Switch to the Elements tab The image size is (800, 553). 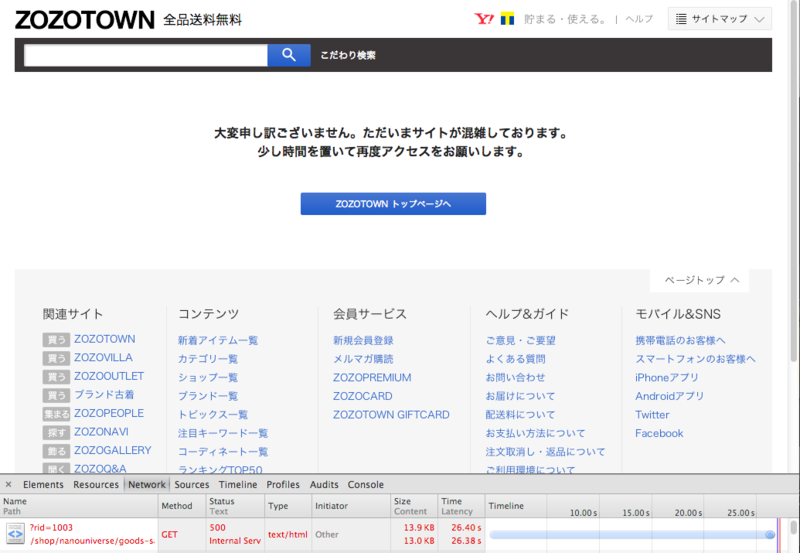pos(43,485)
